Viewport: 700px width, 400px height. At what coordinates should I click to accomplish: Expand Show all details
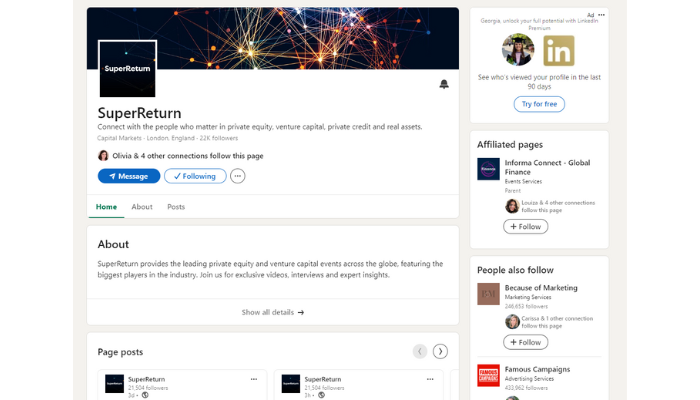(x=272, y=312)
